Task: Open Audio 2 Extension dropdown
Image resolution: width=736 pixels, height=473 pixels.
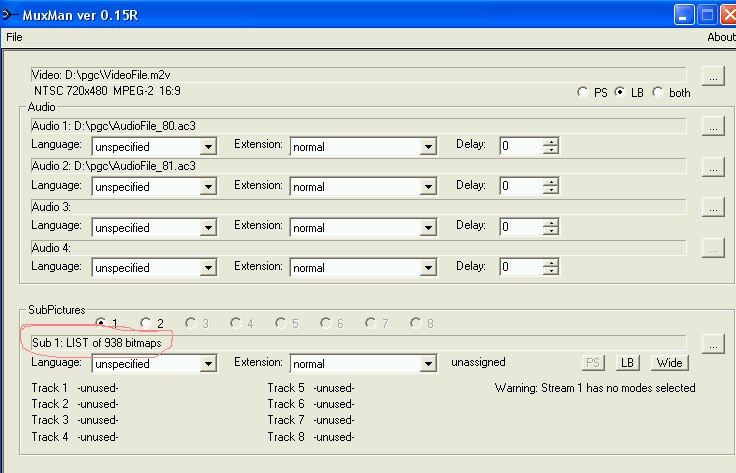Action: pyautogui.click(x=428, y=187)
